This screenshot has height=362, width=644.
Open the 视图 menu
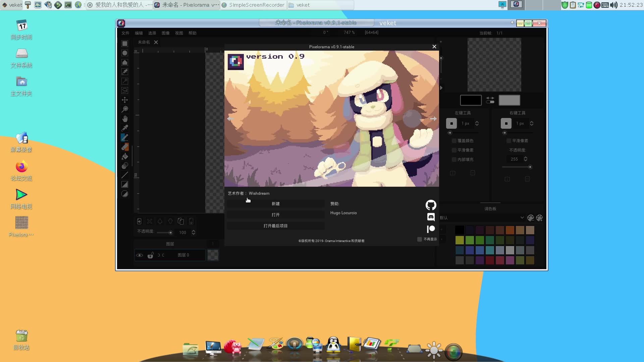(179, 33)
